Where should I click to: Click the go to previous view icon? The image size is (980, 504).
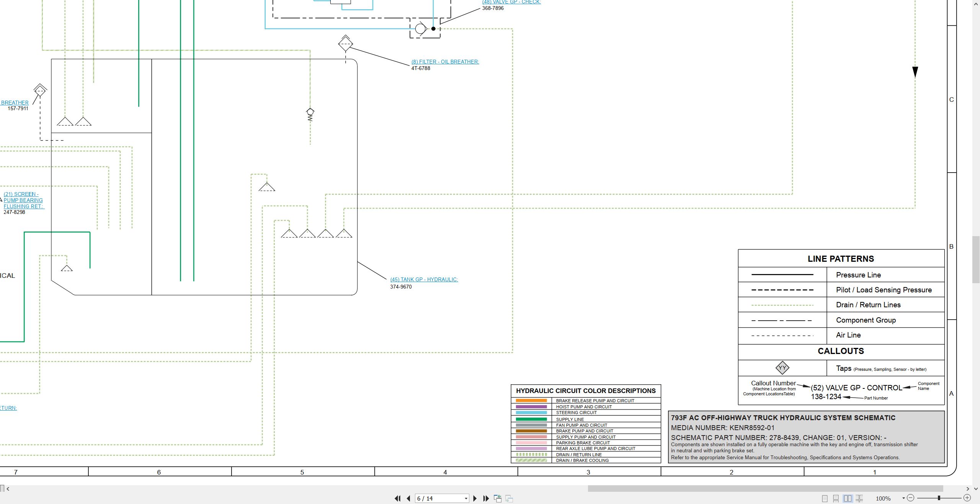498,498
